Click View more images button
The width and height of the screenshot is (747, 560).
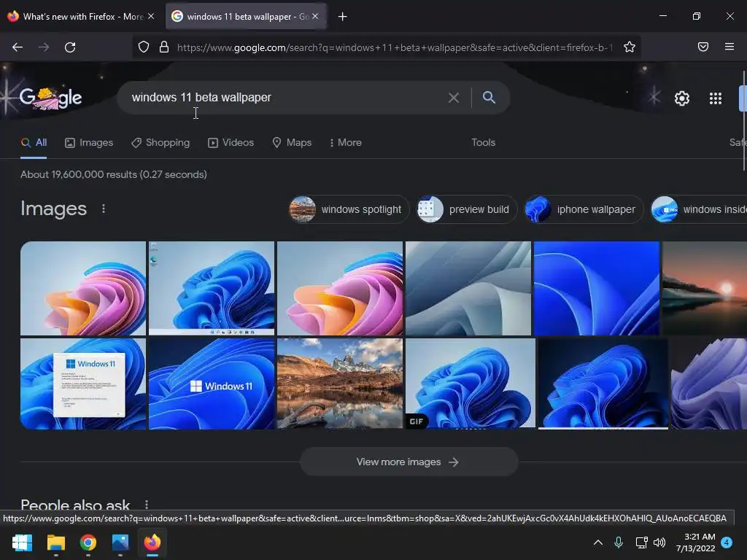(409, 462)
